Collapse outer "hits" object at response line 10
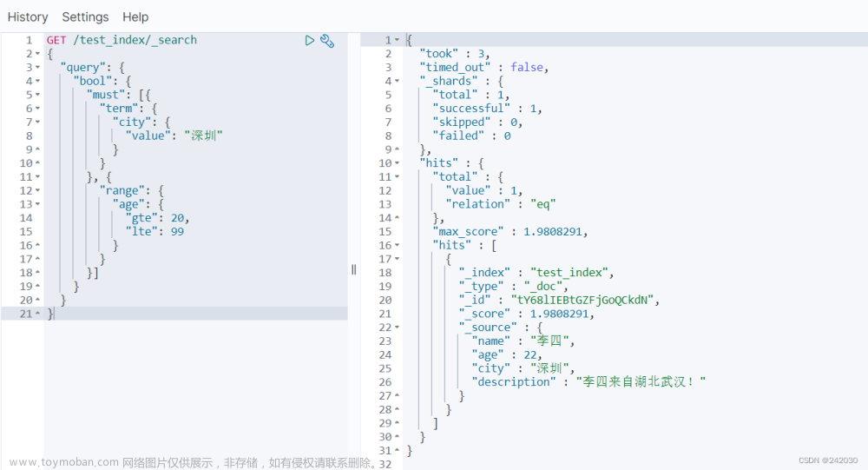Screen dimensions: 868x470 pyautogui.click(x=397, y=163)
